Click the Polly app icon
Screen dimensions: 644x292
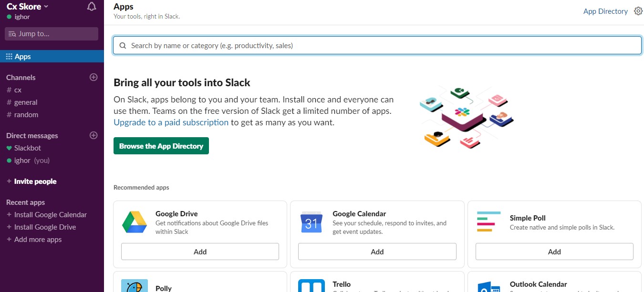(x=135, y=285)
